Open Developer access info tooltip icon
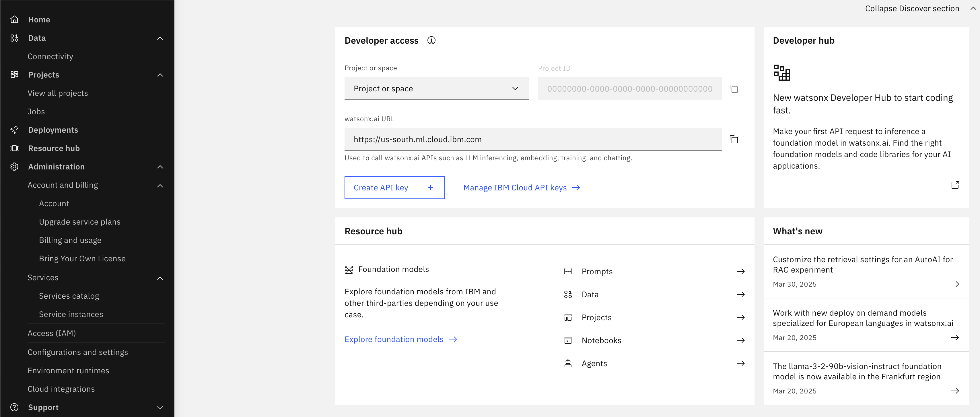The width and height of the screenshot is (980, 417). pyautogui.click(x=431, y=40)
